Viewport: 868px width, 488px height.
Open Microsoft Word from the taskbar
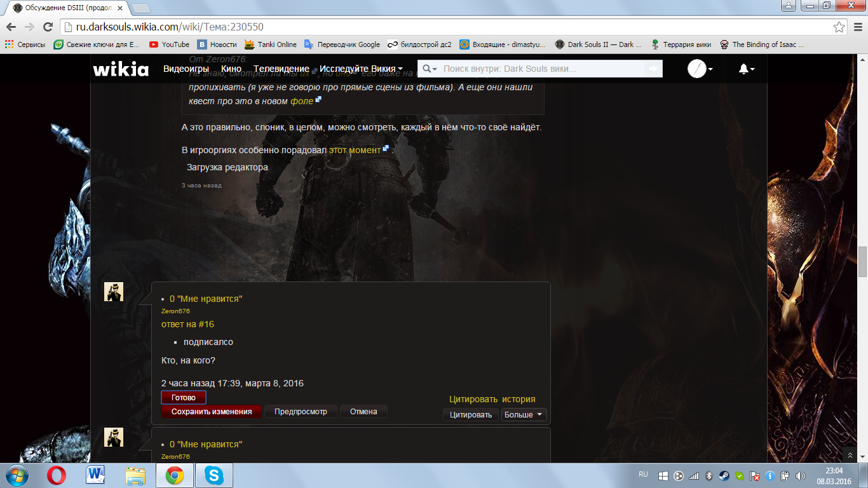click(x=96, y=475)
